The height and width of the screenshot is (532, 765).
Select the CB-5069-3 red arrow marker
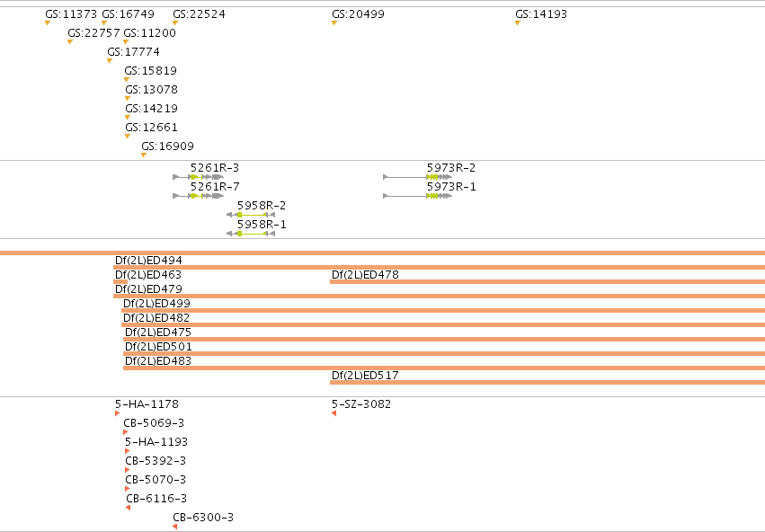(125, 432)
